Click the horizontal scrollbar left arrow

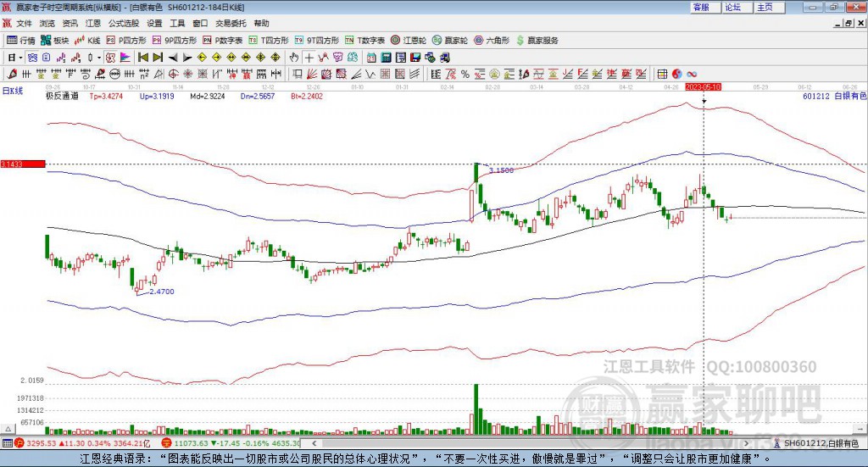pos(314,443)
